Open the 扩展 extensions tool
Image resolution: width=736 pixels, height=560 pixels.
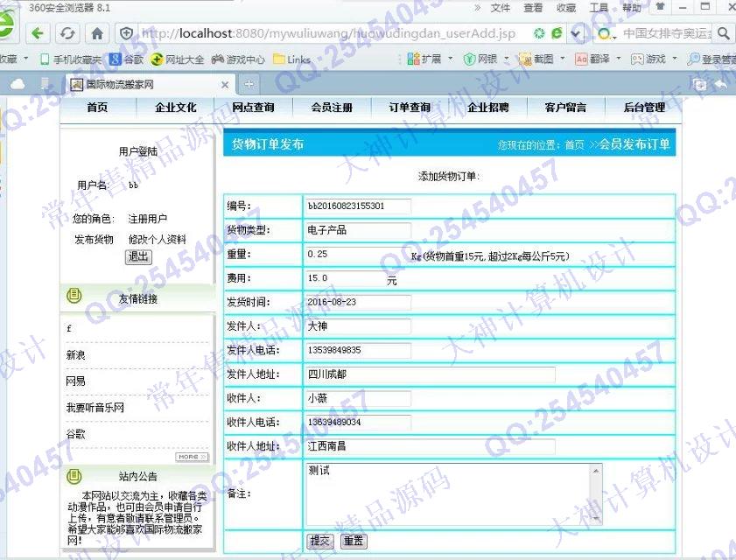click(424, 59)
